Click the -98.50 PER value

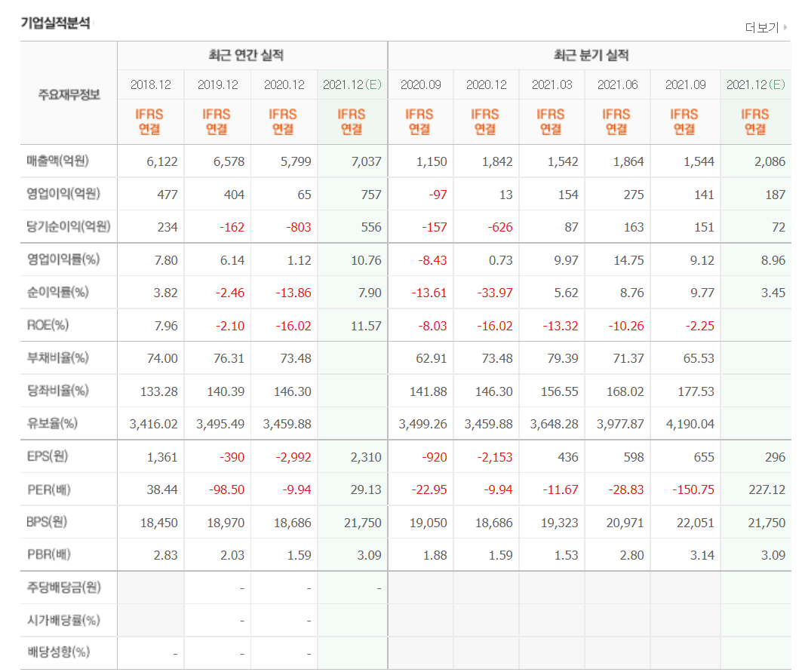pyautogui.click(x=226, y=489)
